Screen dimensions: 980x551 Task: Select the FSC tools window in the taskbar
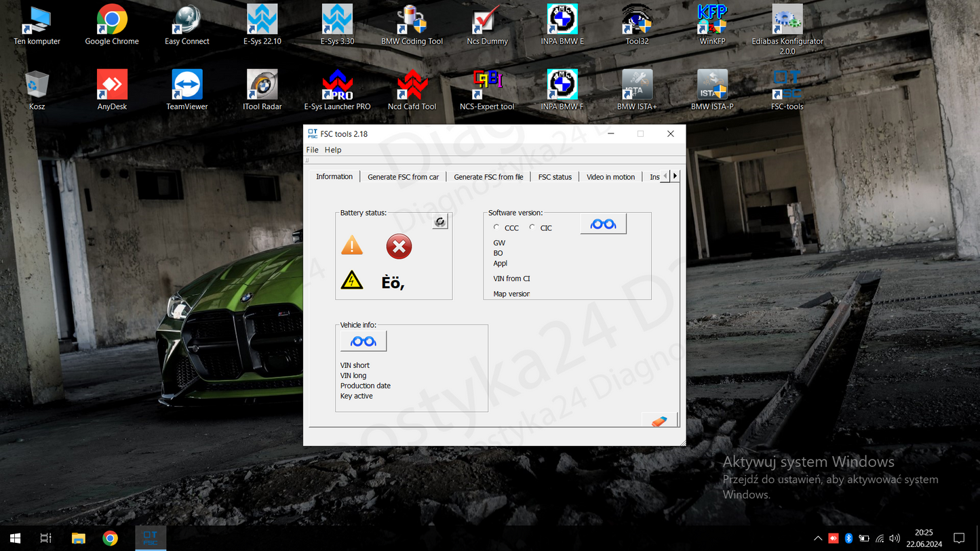[x=150, y=537]
